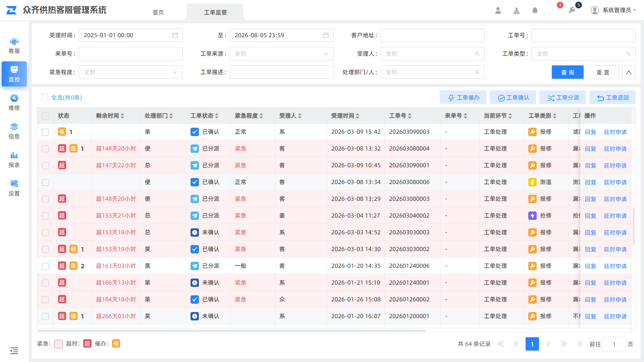644x362 pixels.
Task: Open the 信息 sidebar section
Action: pos(14,131)
